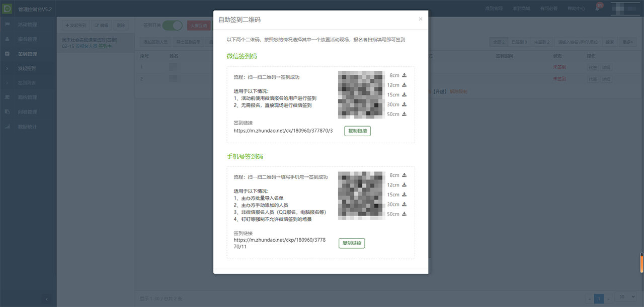Click the red 大屏互动 button
This screenshot has width=644, height=307.
(199, 25)
